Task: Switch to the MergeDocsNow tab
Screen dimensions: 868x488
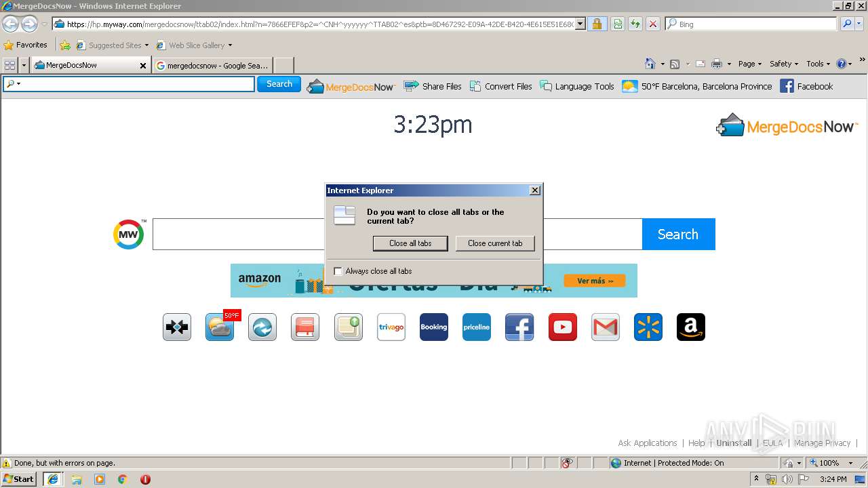Action: click(91, 66)
